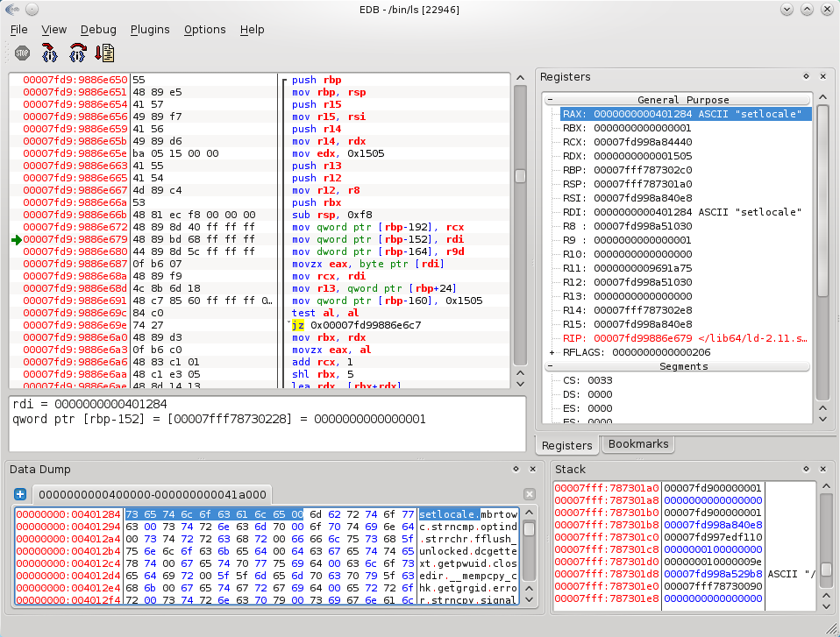840x637 pixels.
Task: Close the current Data Dump memory tab
Action: coord(529,494)
